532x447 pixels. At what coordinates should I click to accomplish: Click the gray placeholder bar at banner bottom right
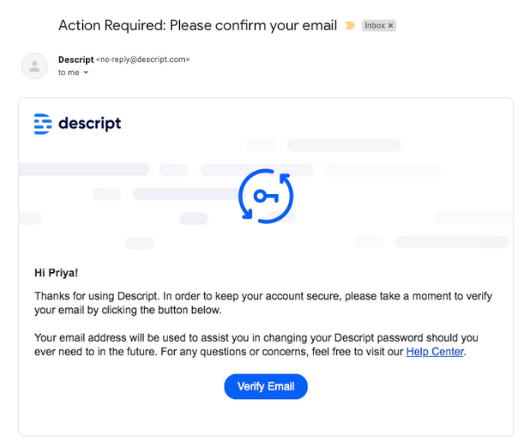pyautogui.click(x=452, y=242)
